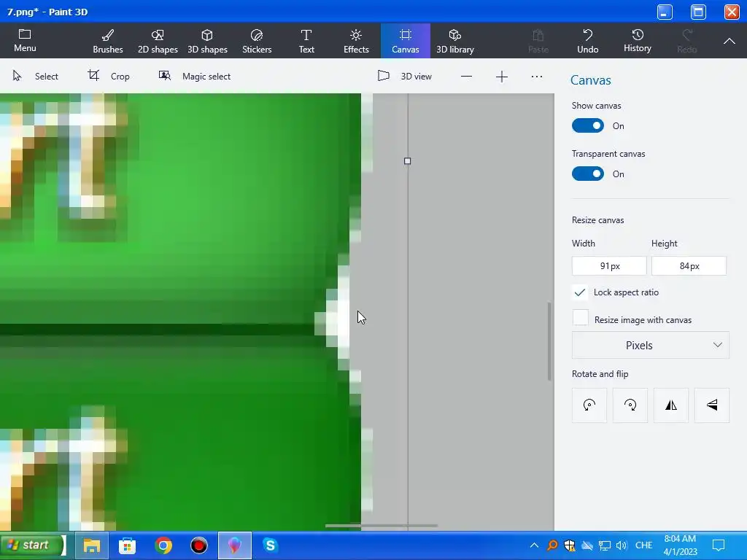Click the horizontal scrollbar at bottom
Screen dimensions: 747x560
coord(381,526)
